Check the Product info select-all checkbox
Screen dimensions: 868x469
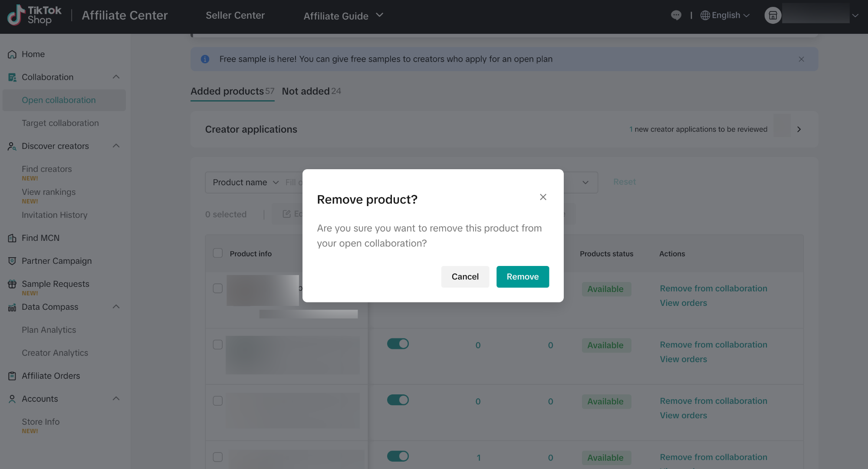[218, 253]
